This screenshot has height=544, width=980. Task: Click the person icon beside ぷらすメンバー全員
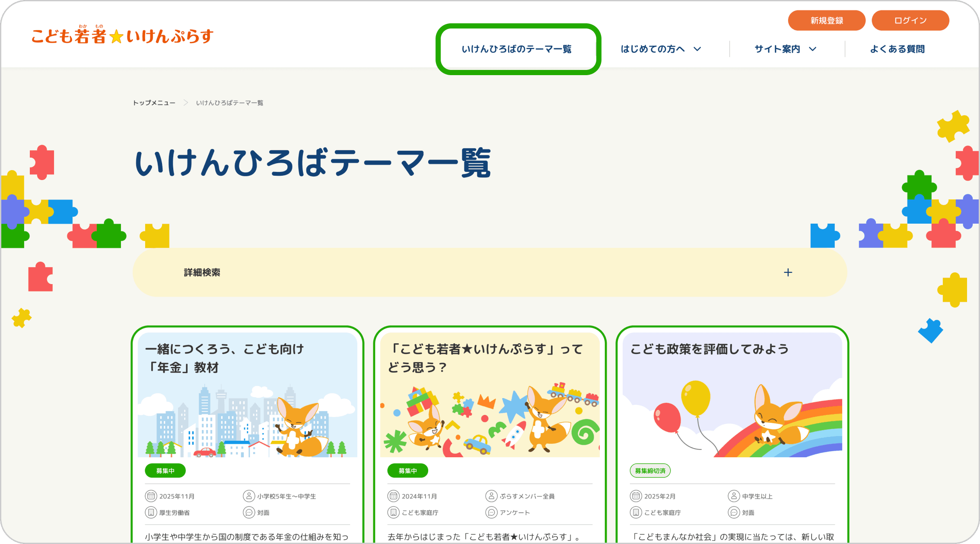tap(492, 496)
